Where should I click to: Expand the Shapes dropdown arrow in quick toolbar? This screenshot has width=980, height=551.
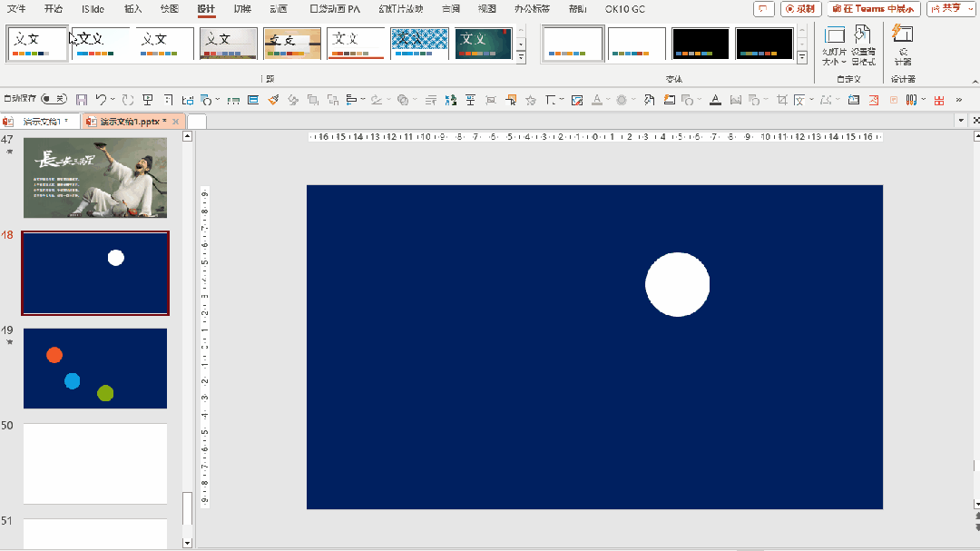(x=218, y=100)
